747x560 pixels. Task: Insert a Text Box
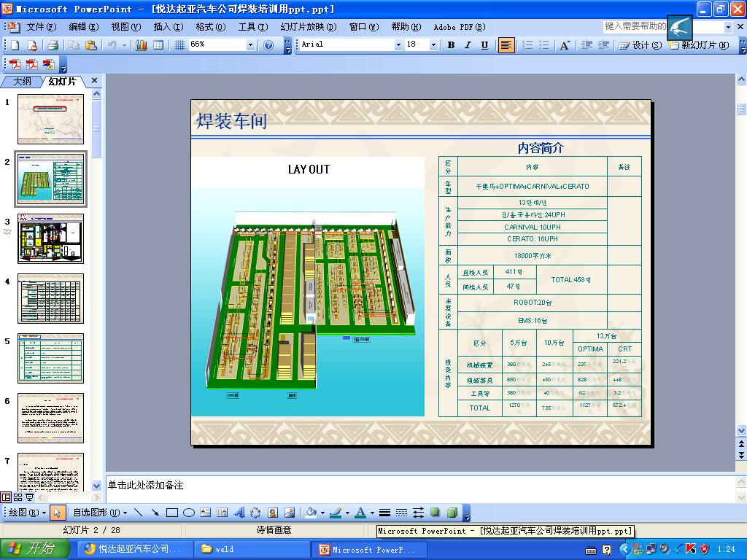205,513
